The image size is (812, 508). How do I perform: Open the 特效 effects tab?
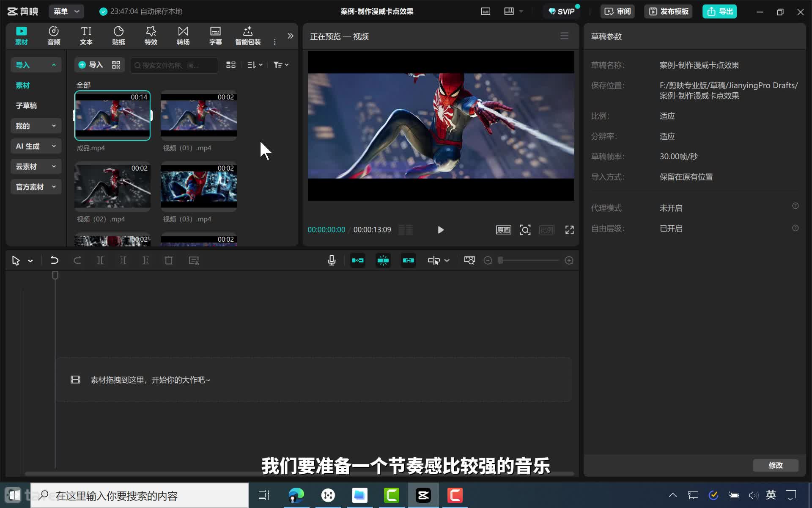pos(151,36)
